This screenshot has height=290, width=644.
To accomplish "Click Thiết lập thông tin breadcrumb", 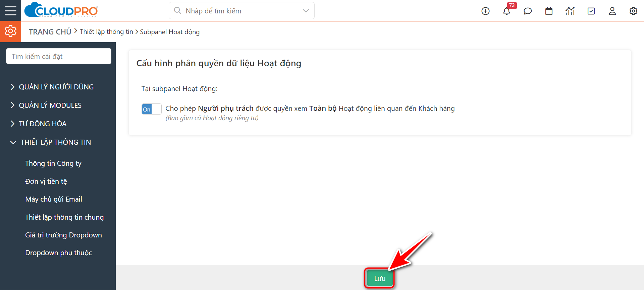I will tap(106, 32).
